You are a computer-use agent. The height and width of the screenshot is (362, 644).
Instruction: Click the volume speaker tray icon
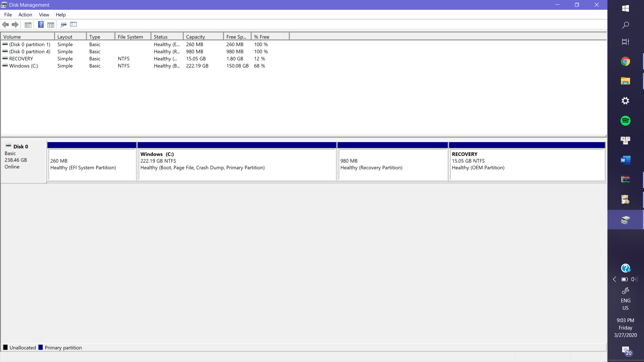634,279
